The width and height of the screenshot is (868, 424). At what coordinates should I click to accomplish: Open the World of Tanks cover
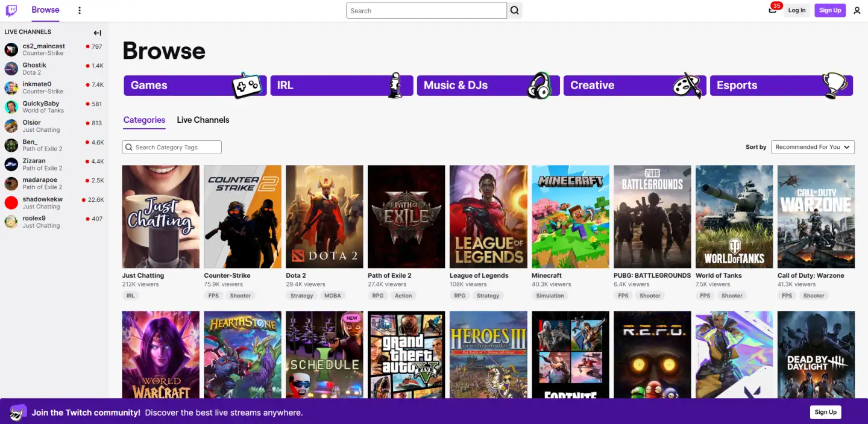click(x=734, y=217)
